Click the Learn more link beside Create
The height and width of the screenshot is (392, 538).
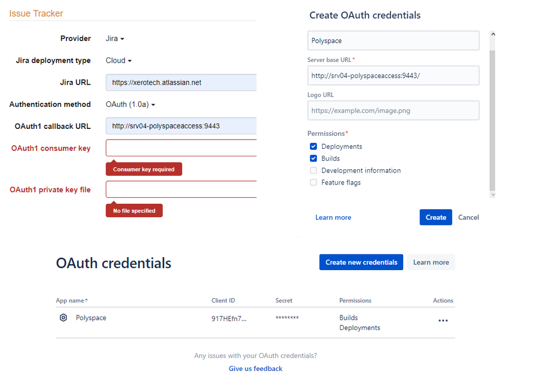(333, 217)
